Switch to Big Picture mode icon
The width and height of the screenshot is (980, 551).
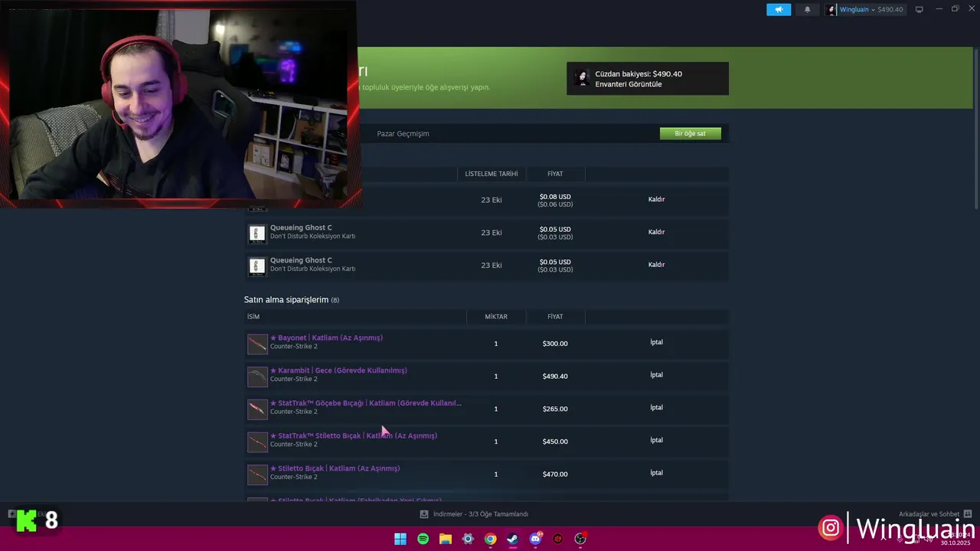[920, 9]
